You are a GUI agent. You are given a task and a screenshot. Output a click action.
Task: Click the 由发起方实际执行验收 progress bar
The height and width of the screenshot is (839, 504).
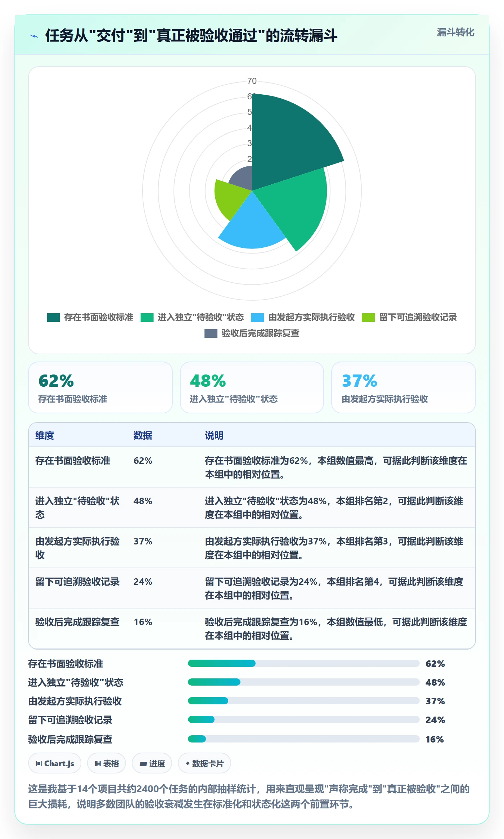coord(303,701)
